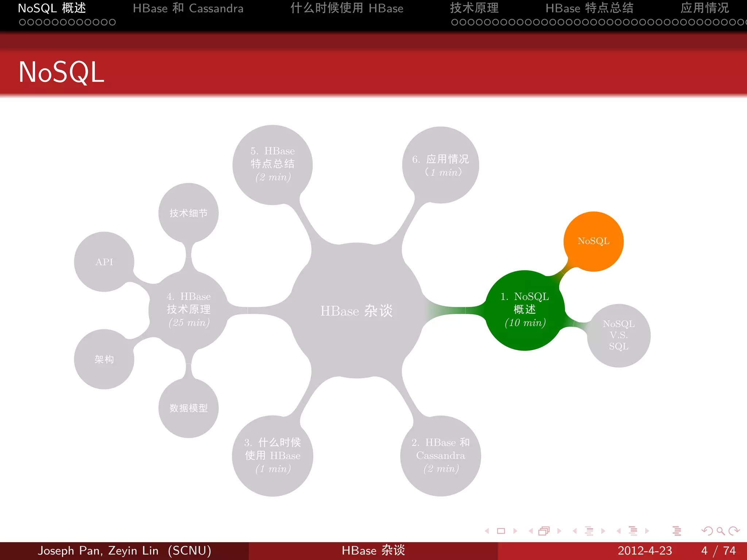Screen dimensions: 747x560
Task: Go to previous slide arrow
Action: point(487,531)
